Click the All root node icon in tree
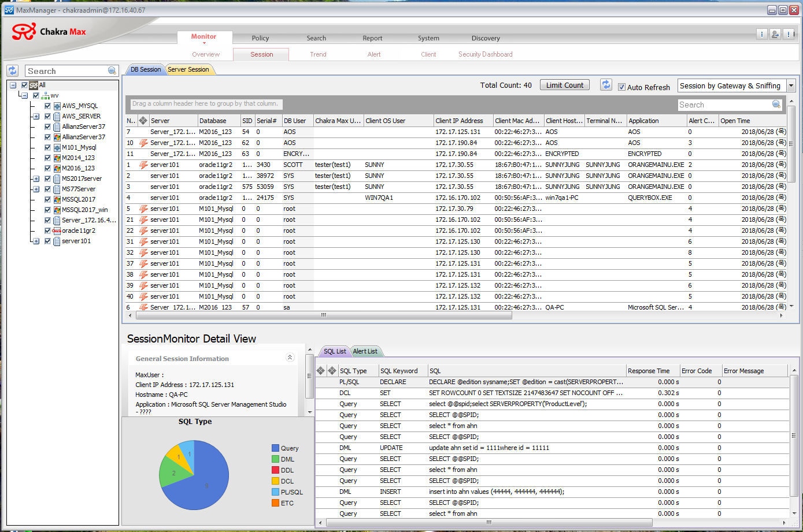The height and width of the screenshot is (532, 803). [x=34, y=85]
